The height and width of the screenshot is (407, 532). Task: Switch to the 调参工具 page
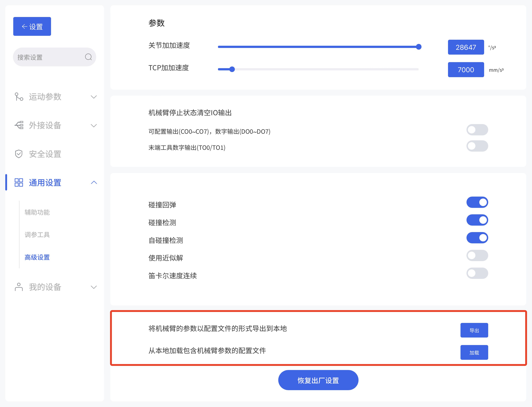[37, 234]
